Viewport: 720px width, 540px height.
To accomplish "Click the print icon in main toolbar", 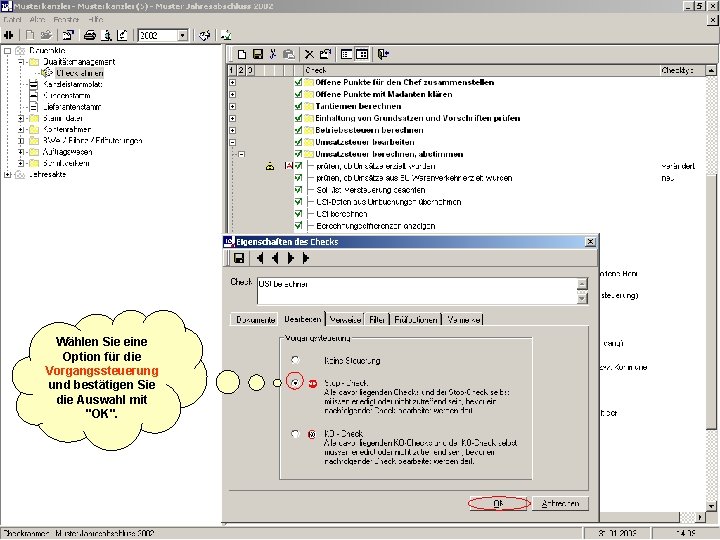I will [90, 35].
